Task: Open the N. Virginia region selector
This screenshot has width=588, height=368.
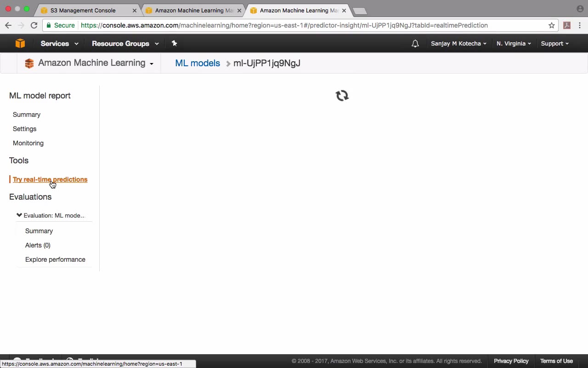Action: click(x=514, y=44)
